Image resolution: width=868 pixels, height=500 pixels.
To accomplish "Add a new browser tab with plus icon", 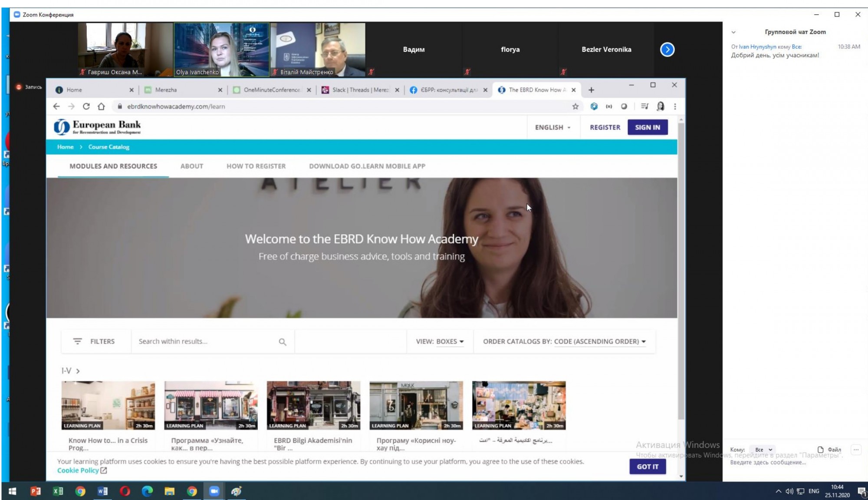I will (x=591, y=90).
